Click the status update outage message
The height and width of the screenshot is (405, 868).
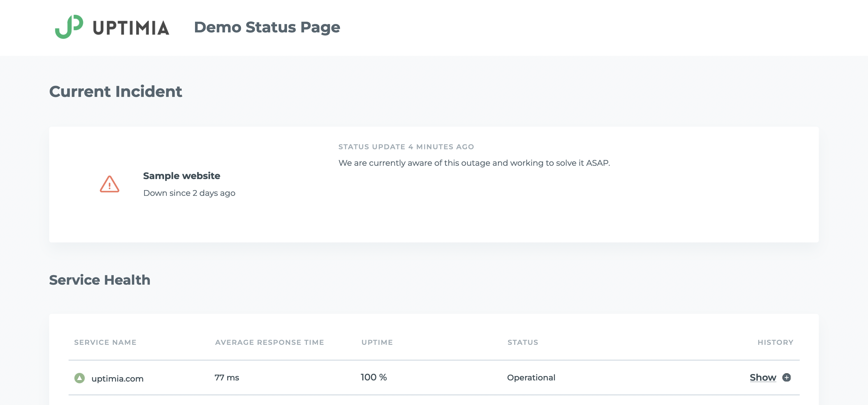[x=474, y=163]
